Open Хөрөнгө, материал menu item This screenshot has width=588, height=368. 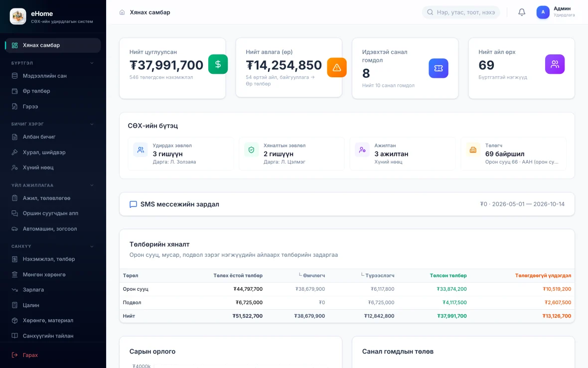(53, 320)
